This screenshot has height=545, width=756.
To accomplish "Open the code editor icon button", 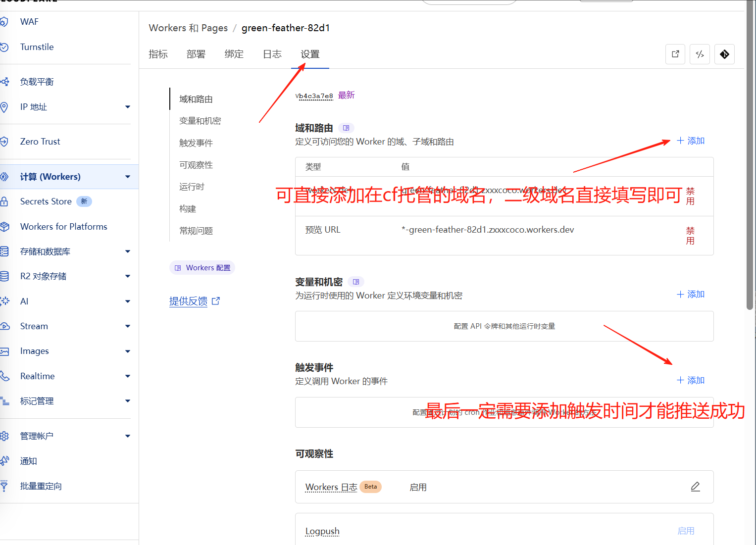I will [700, 54].
